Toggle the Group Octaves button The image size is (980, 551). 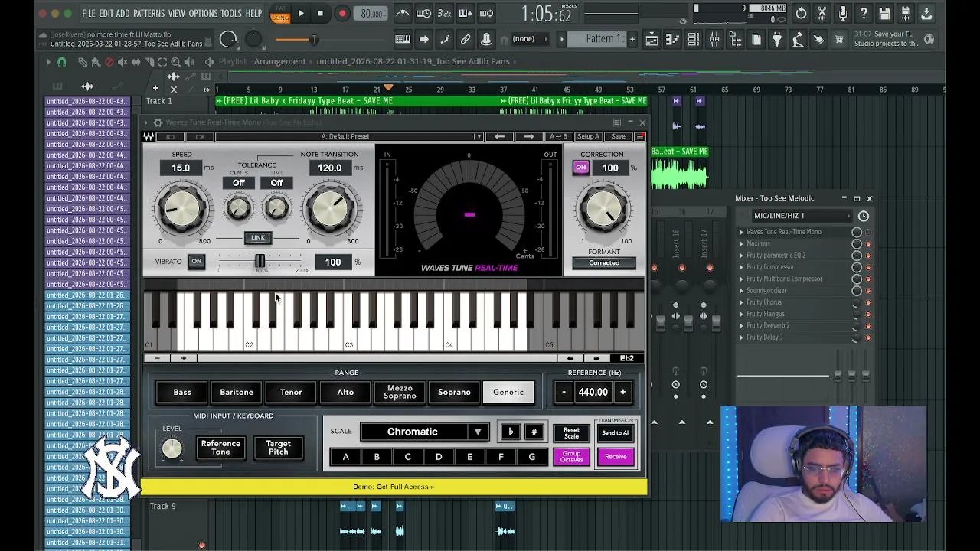coord(571,457)
